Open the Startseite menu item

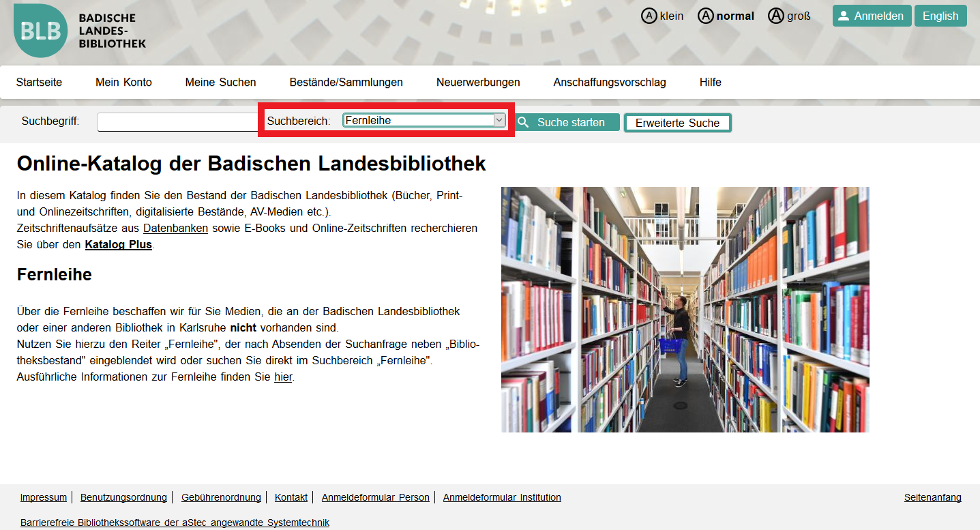tap(39, 83)
